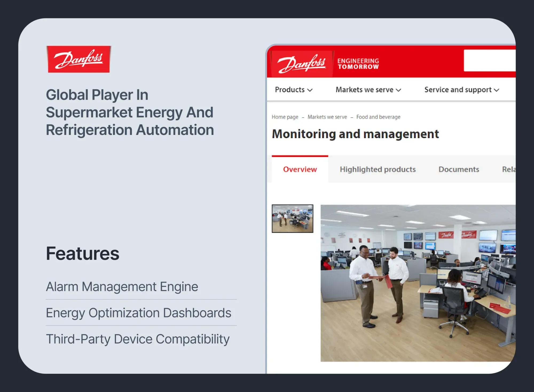
Task: Click the white search field in the header
Action: pos(489,61)
